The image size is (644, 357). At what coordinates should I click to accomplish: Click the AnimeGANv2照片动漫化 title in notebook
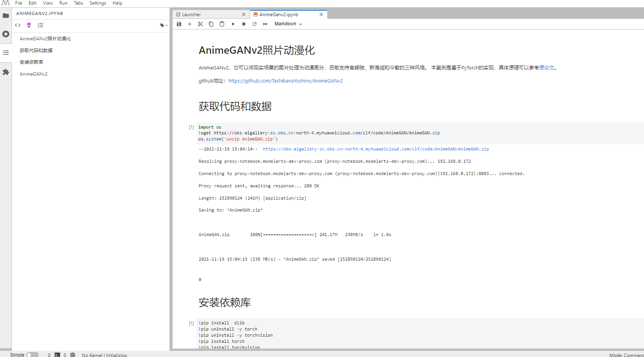pyautogui.click(x=257, y=50)
